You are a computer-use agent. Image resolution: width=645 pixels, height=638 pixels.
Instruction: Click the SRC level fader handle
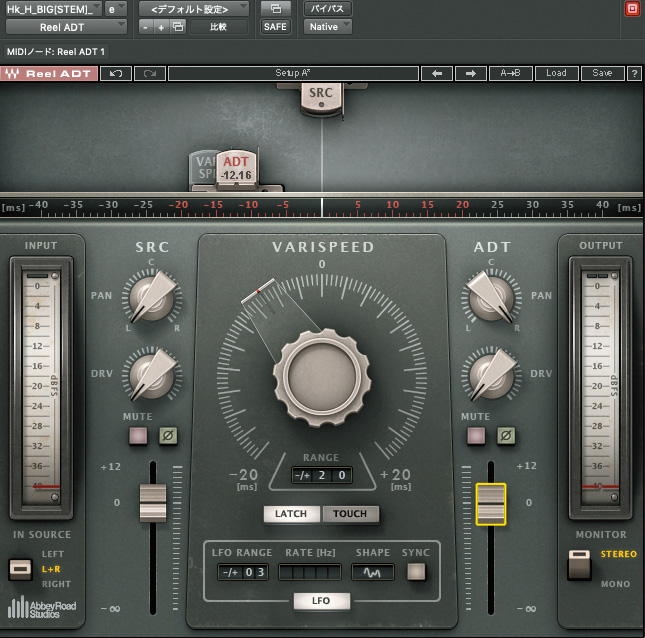coord(153,503)
